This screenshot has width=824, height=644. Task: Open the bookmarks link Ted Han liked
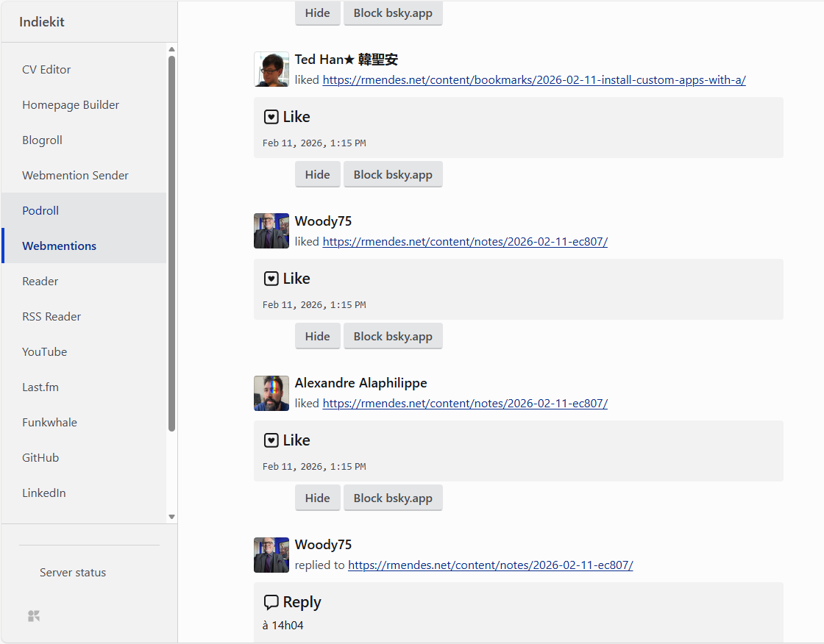(x=534, y=80)
